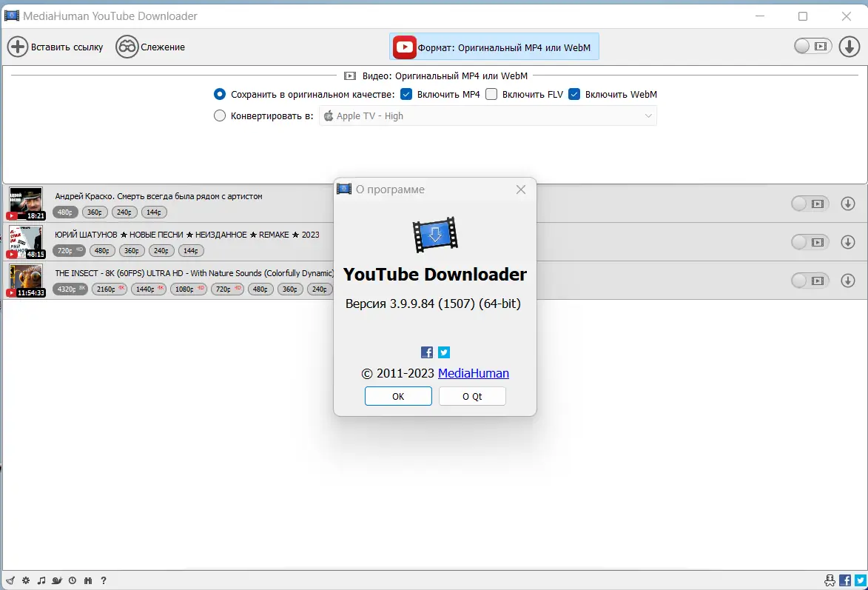Uncheck the Включить WebM option

575,94
